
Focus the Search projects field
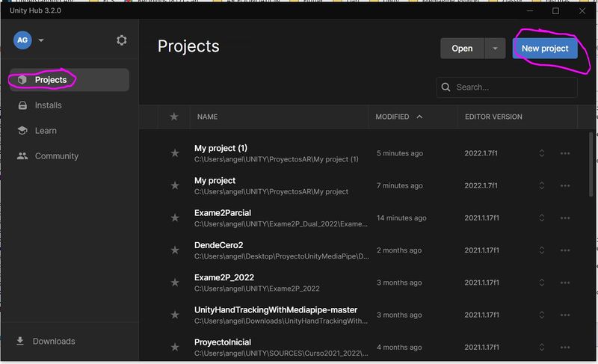pyautogui.click(x=507, y=87)
